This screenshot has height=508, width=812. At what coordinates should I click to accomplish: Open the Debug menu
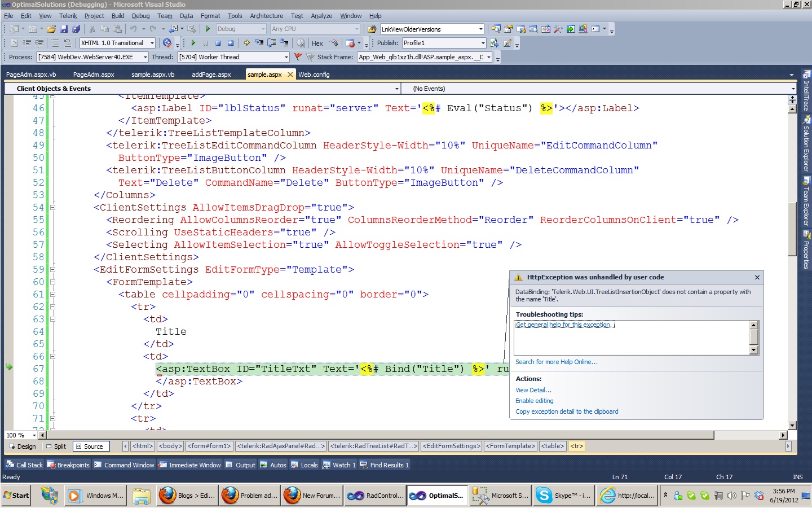point(141,16)
